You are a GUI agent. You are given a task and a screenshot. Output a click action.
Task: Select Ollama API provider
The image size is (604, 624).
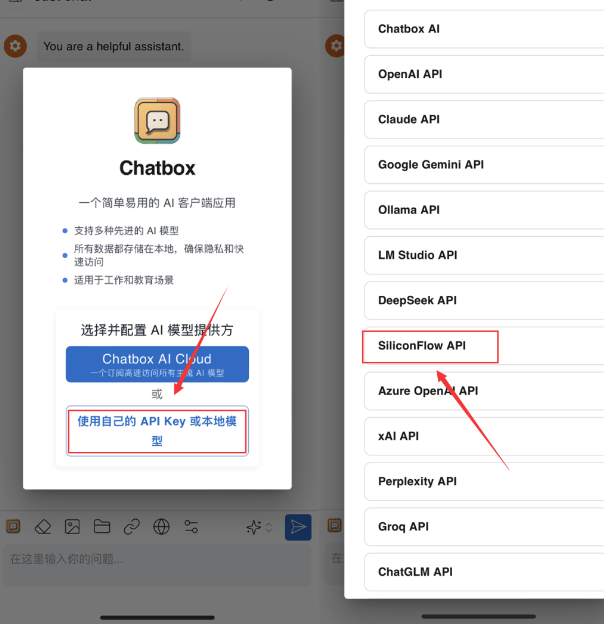tap(484, 210)
